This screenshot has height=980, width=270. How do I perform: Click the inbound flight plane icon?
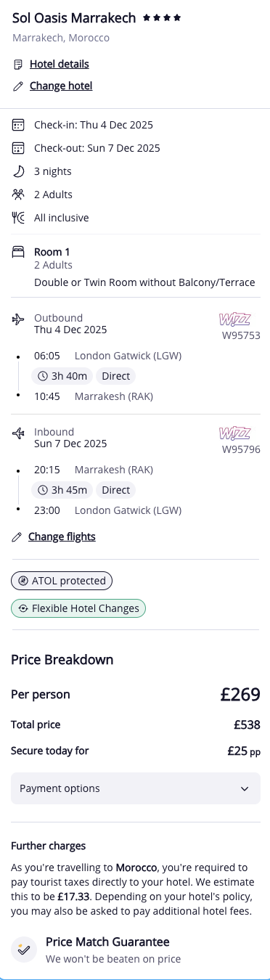18,433
